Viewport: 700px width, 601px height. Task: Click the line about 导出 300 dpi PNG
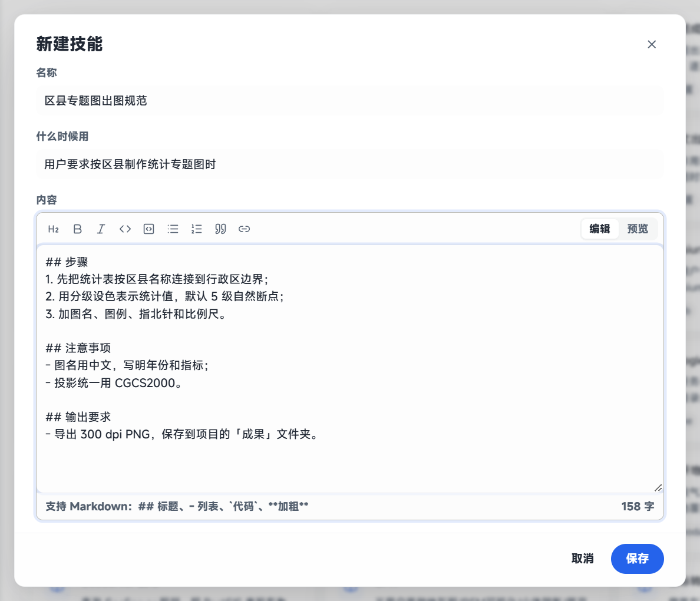tap(182, 434)
